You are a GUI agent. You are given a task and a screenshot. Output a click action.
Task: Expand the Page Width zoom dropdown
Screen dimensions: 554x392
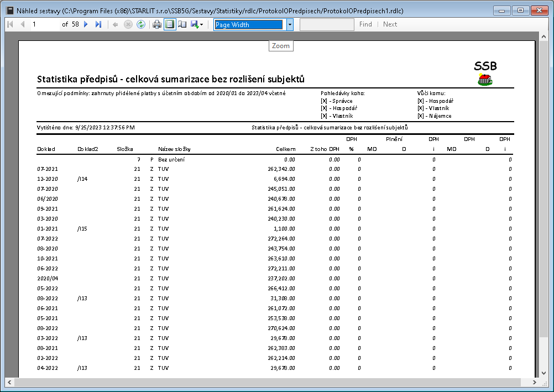(290, 24)
